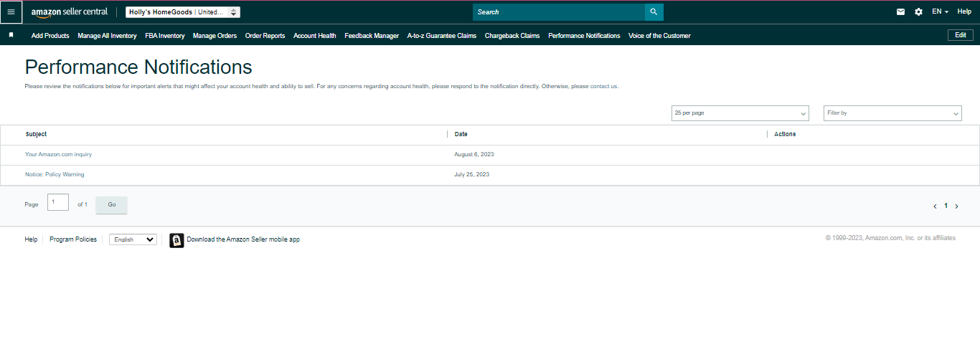Open Manage All Inventory

pyautogui.click(x=107, y=36)
